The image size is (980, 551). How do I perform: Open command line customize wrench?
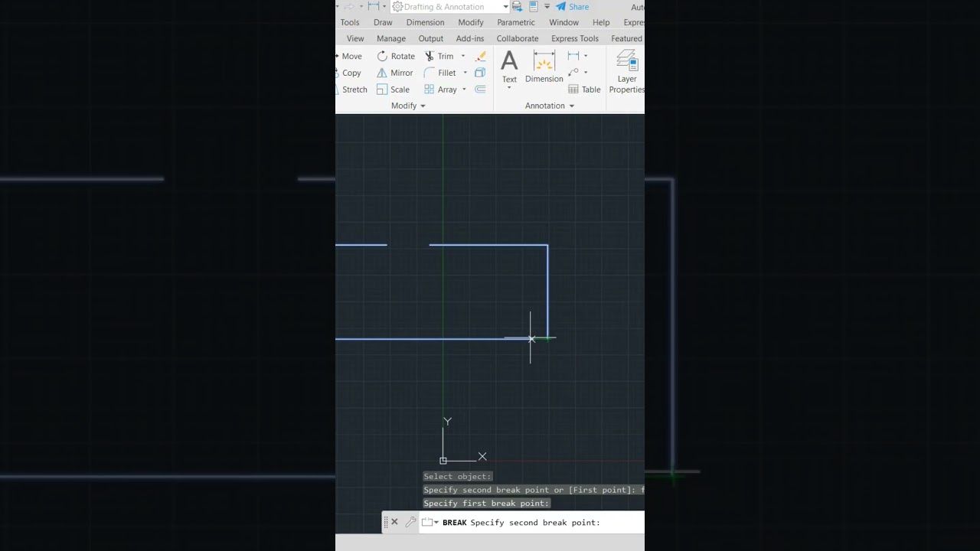click(x=410, y=522)
